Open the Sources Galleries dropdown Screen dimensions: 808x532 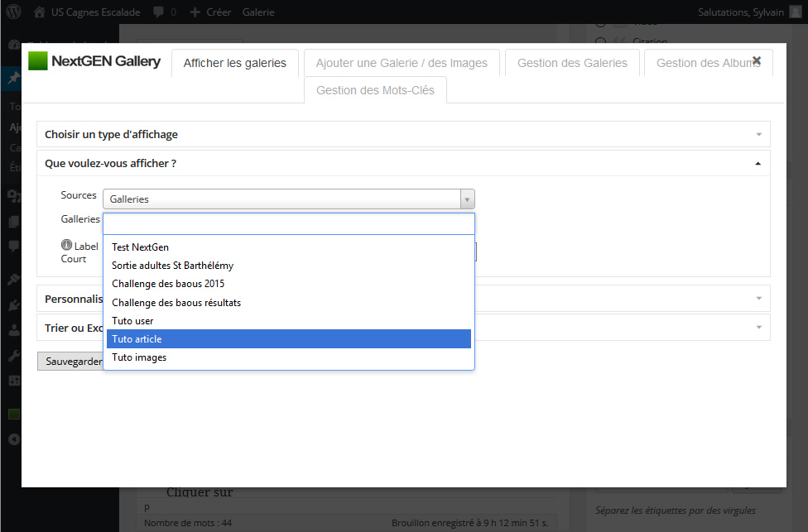pyautogui.click(x=289, y=199)
